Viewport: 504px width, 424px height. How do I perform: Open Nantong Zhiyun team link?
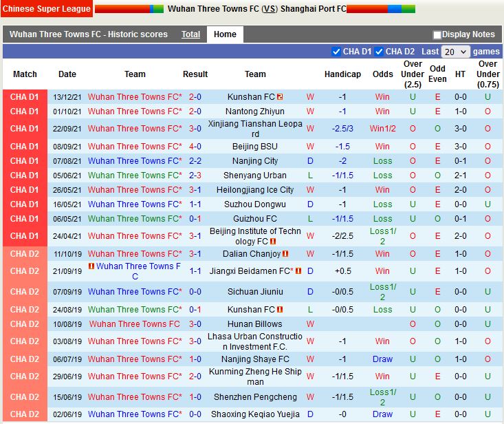255,112
